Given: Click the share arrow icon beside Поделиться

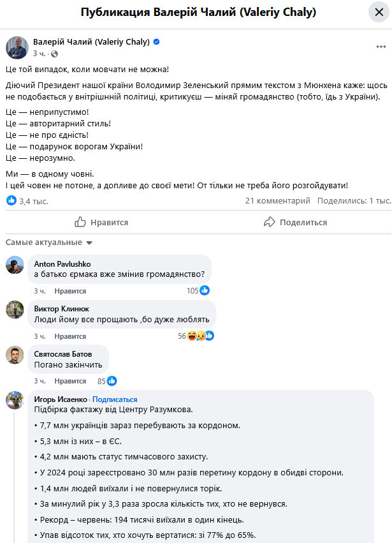Looking at the screenshot, I should (x=270, y=222).
